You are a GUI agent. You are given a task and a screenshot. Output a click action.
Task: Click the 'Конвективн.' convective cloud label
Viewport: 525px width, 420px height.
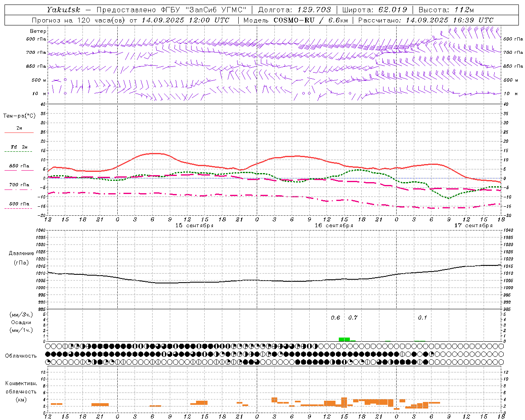(x=21, y=384)
